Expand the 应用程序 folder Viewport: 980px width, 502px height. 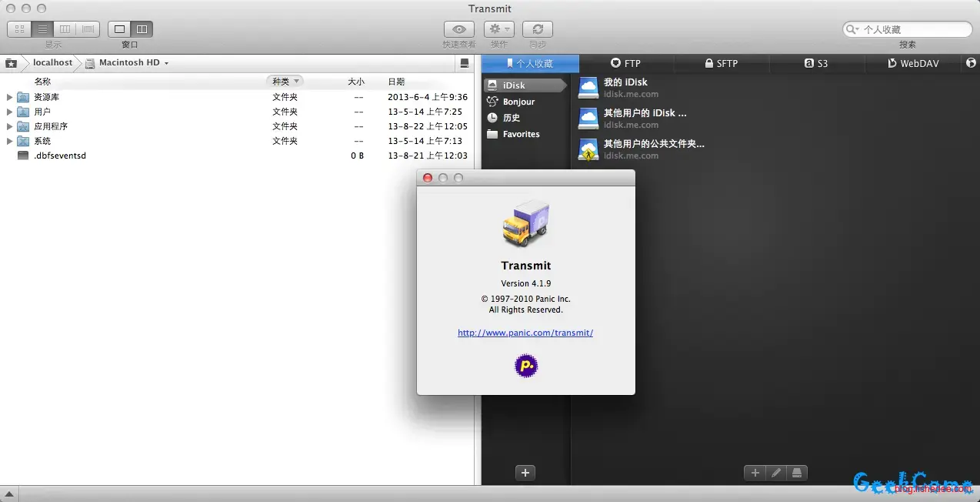pyautogui.click(x=9, y=126)
